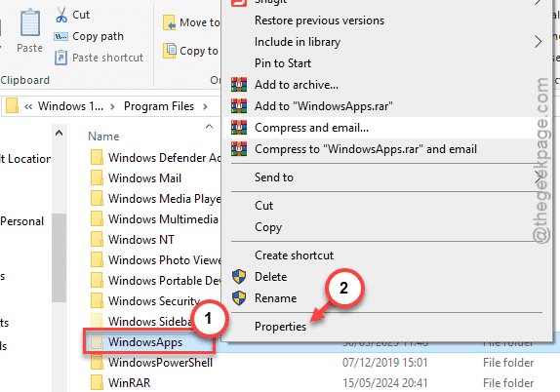Open Properties from the context menu
The width and height of the screenshot is (560, 392).
click(280, 327)
